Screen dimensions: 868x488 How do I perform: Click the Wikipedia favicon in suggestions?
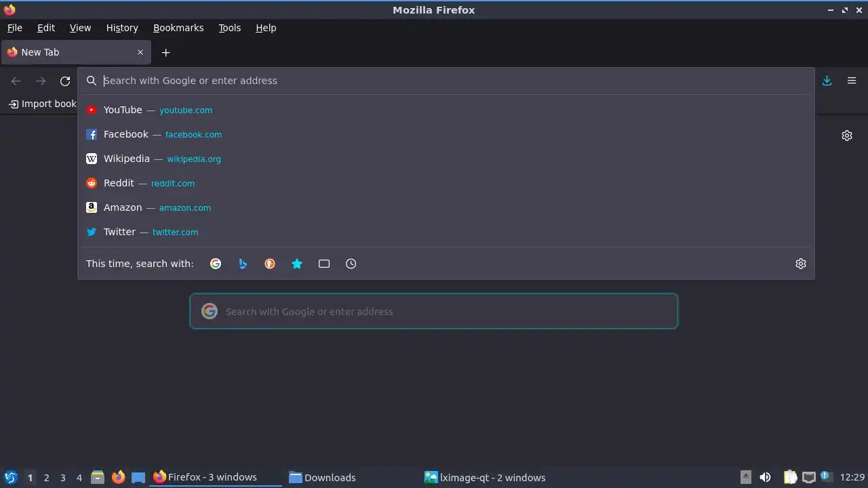pyautogui.click(x=92, y=159)
